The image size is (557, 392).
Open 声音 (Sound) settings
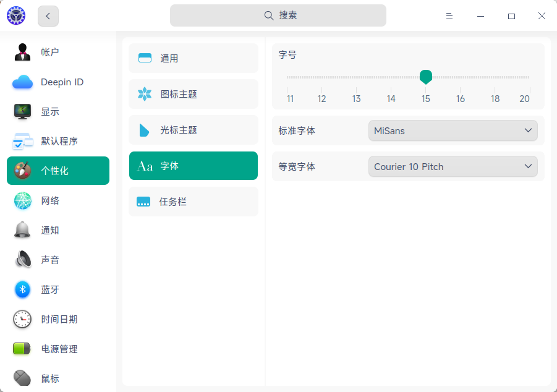click(x=22, y=260)
